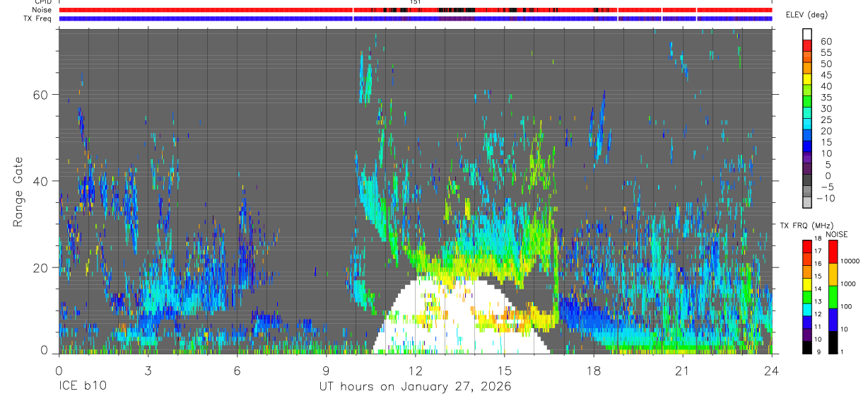Click the '12' tick on the UT hours axis
868x401 pixels.
pos(415,371)
